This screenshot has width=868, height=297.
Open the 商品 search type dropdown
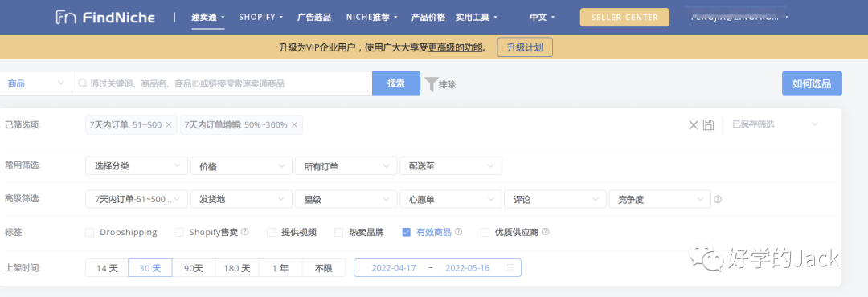36,83
